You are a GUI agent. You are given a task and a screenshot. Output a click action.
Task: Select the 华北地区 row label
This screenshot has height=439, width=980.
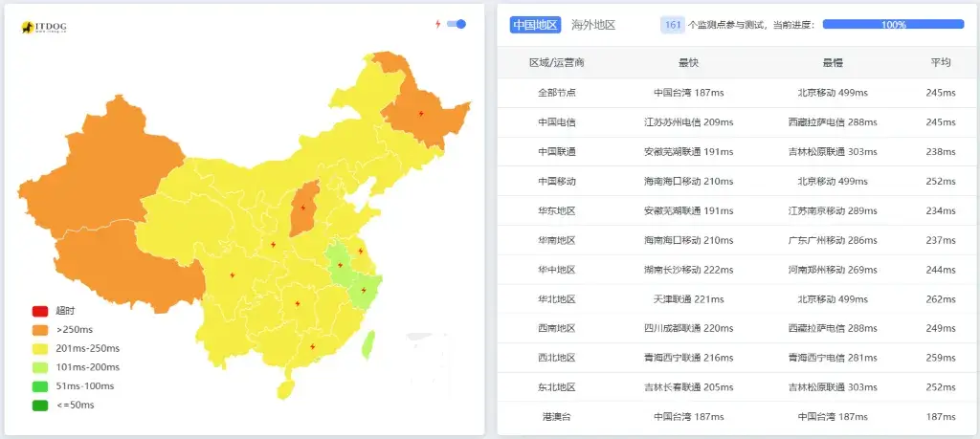pyautogui.click(x=557, y=299)
